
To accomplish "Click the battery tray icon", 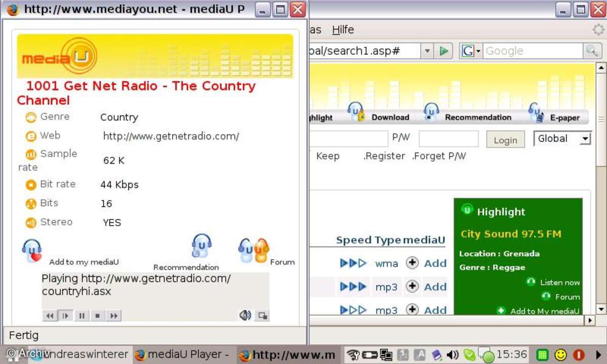I will point(370,355).
